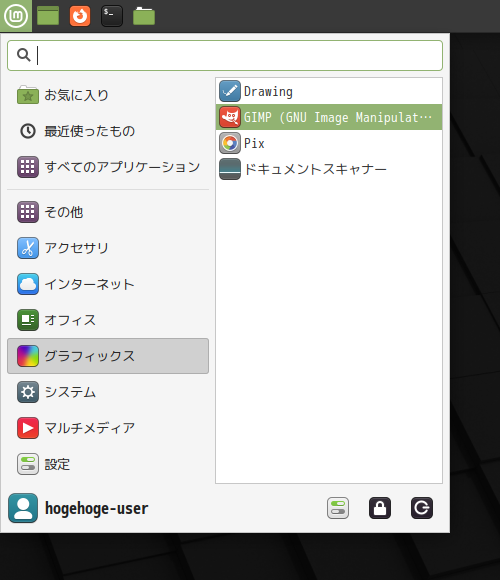Screen dimensions: 500x580
Task: Click the all applications grid icon
Action: [x=28, y=167]
